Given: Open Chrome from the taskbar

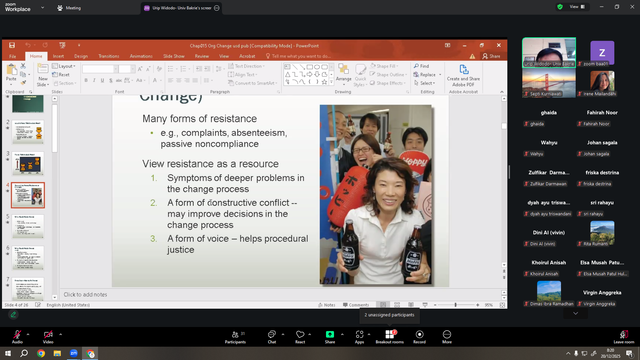Looking at the screenshot, I should tap(41, 353).
